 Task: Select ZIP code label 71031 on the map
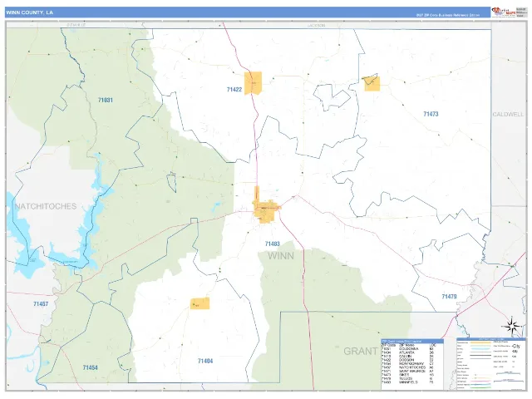point(106,100)
